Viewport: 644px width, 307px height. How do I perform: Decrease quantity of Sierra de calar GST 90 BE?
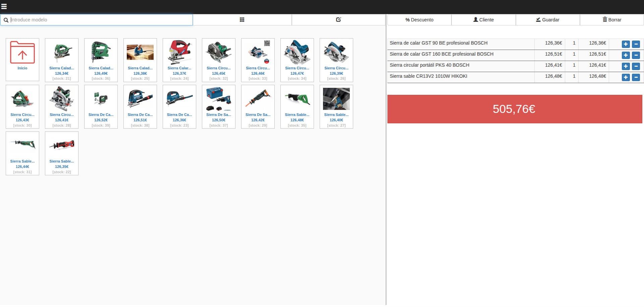[x=636, y=44]
